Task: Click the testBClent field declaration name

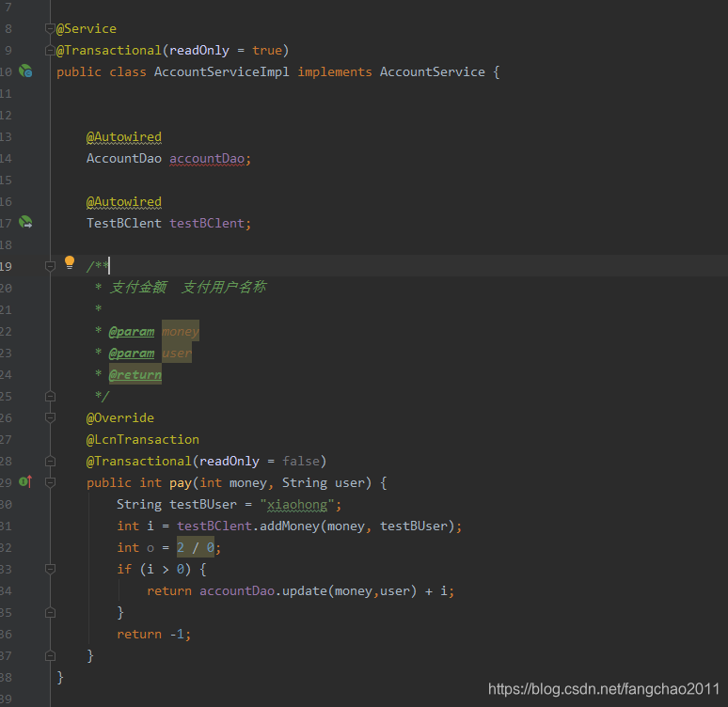Action: click(x=207, y=223)
